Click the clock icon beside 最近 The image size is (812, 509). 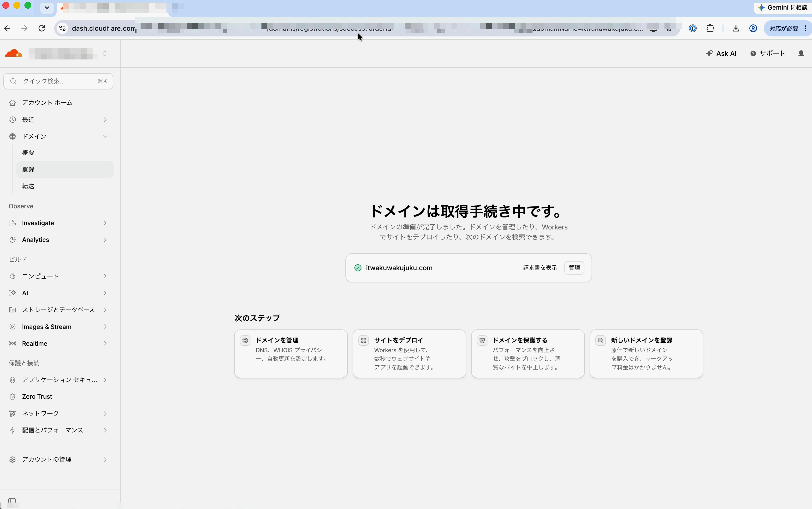coord(12,119)
